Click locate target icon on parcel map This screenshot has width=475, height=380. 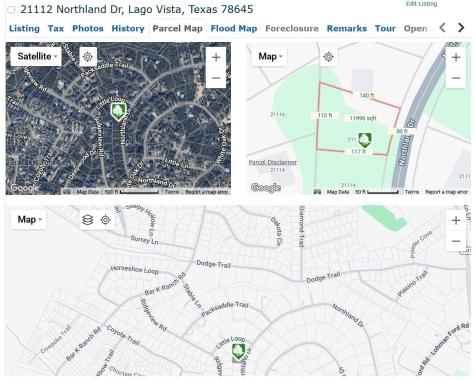pos(328,57)
